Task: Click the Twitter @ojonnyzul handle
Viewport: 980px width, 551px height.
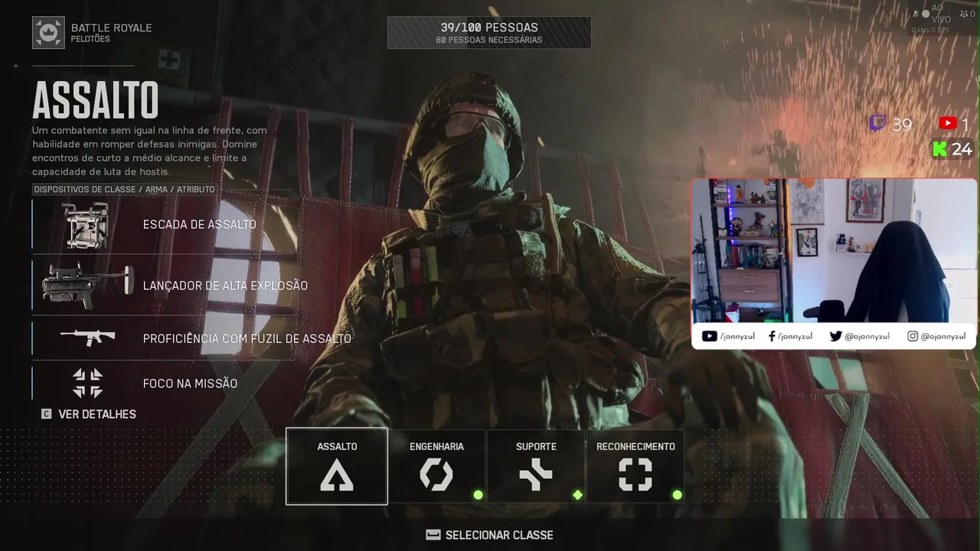Action: (860, 336)
